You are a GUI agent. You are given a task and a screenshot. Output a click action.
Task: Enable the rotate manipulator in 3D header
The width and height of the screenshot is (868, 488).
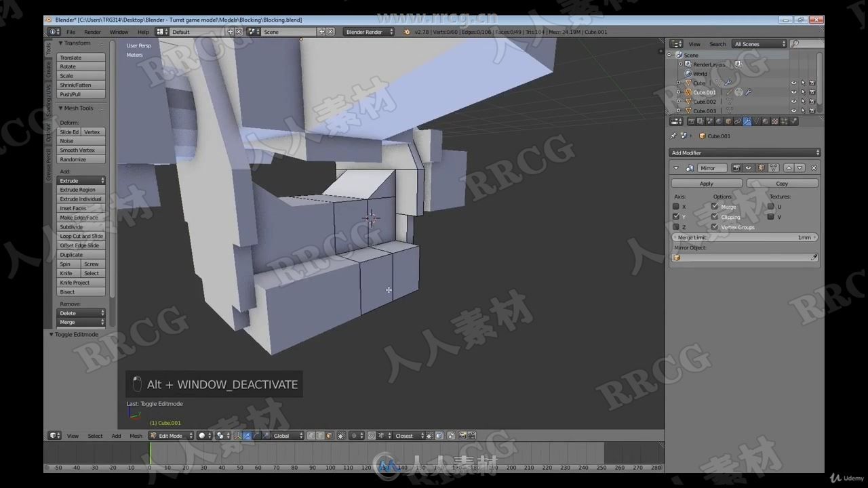click(x=256, y=436)
